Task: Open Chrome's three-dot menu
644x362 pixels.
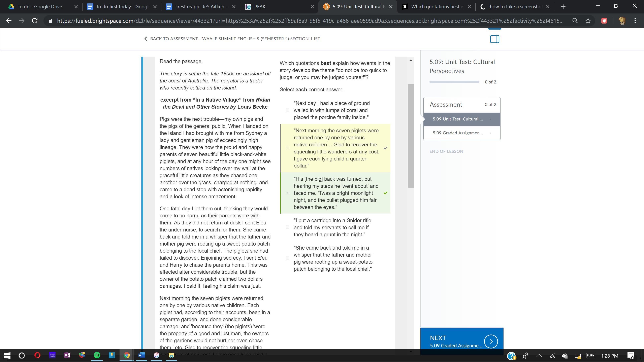Action: coord(635,21)
